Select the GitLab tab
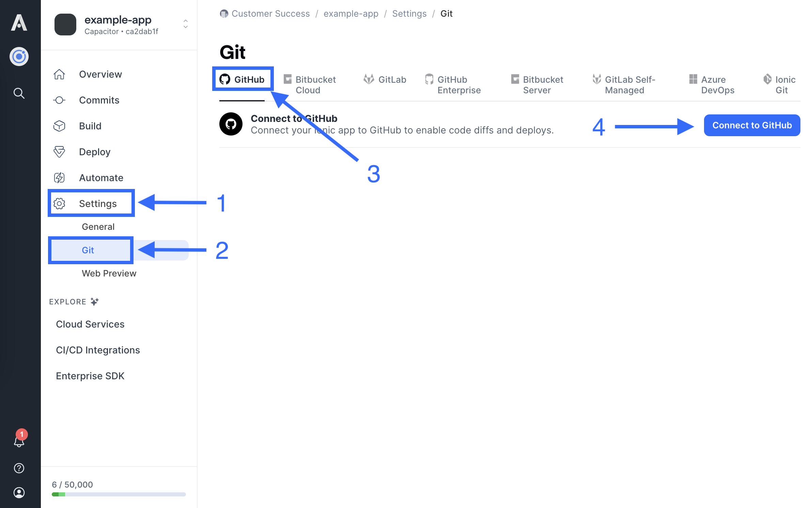 coord(385,80)
